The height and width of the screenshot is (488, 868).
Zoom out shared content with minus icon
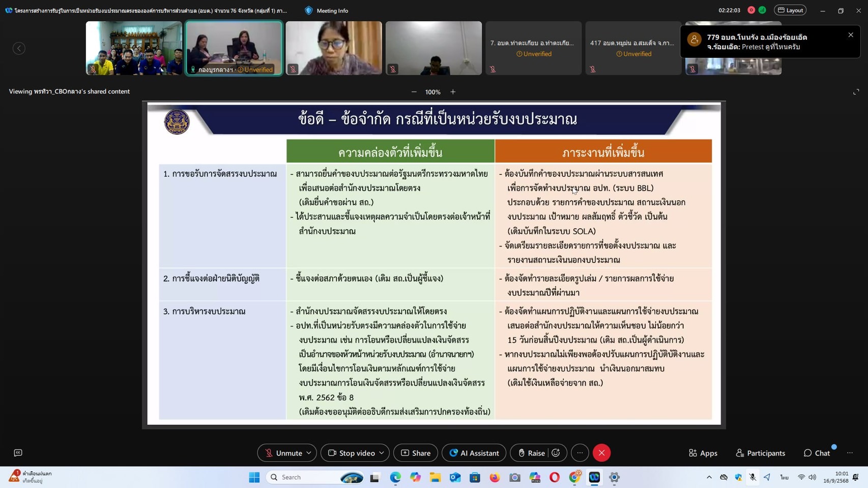pyautogui.click(x=414, y=92)
